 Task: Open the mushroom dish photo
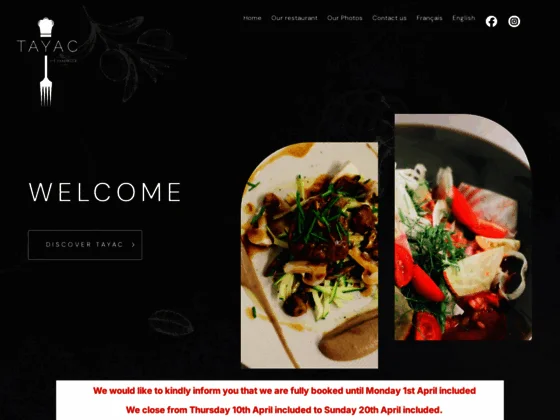pos(309,255)
